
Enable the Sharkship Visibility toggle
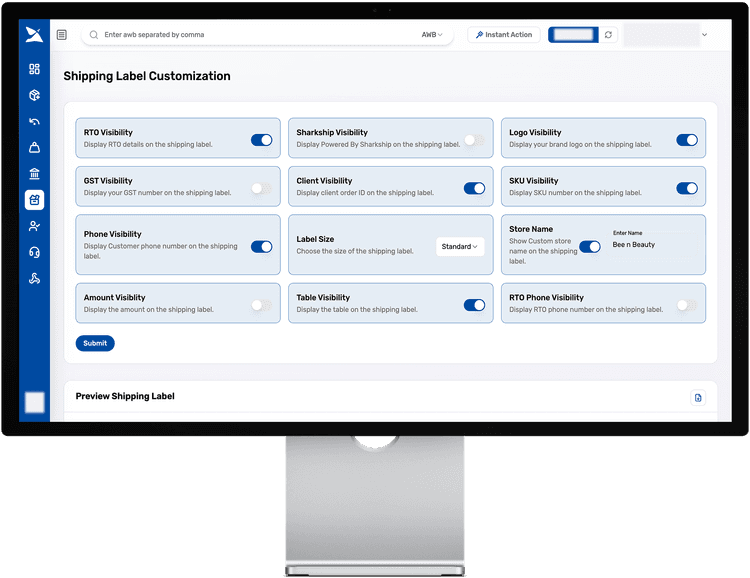click(x=474, y=140)
